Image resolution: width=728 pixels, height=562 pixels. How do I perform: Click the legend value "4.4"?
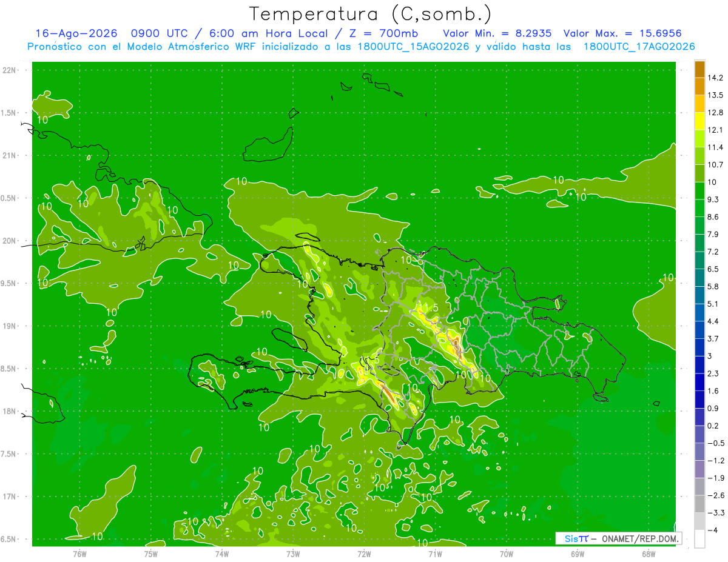coord(714,321)
